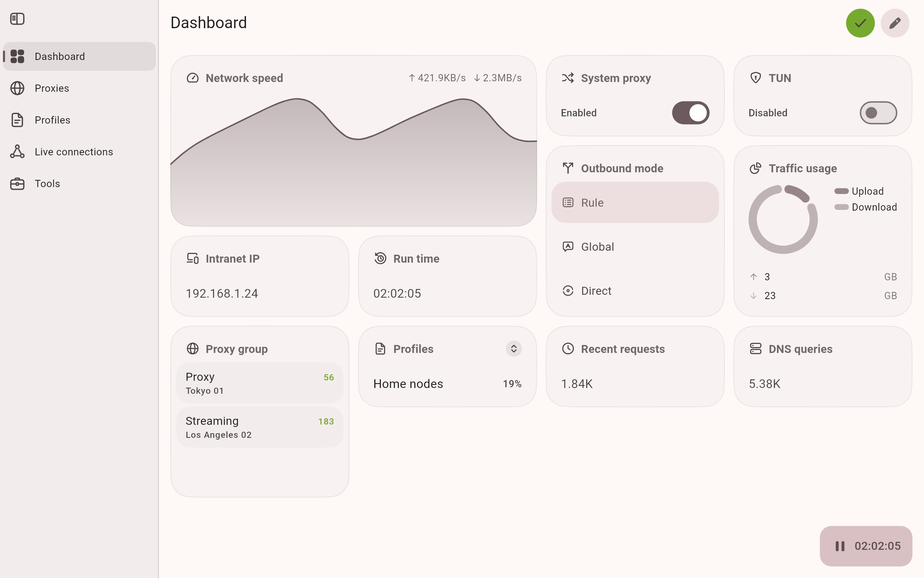924x578 pixels.
Task: Click the Download legend swatch
Action: 841,207
